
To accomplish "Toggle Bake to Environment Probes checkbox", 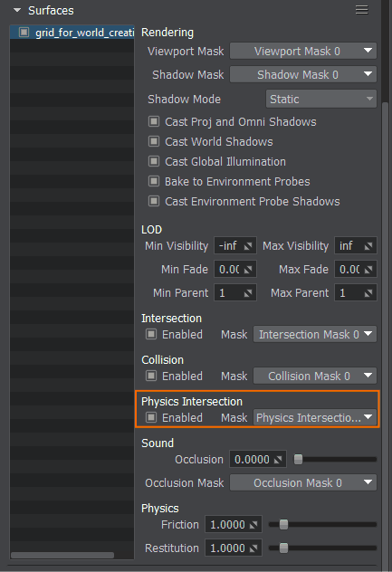I will click(x=154, y=181).
